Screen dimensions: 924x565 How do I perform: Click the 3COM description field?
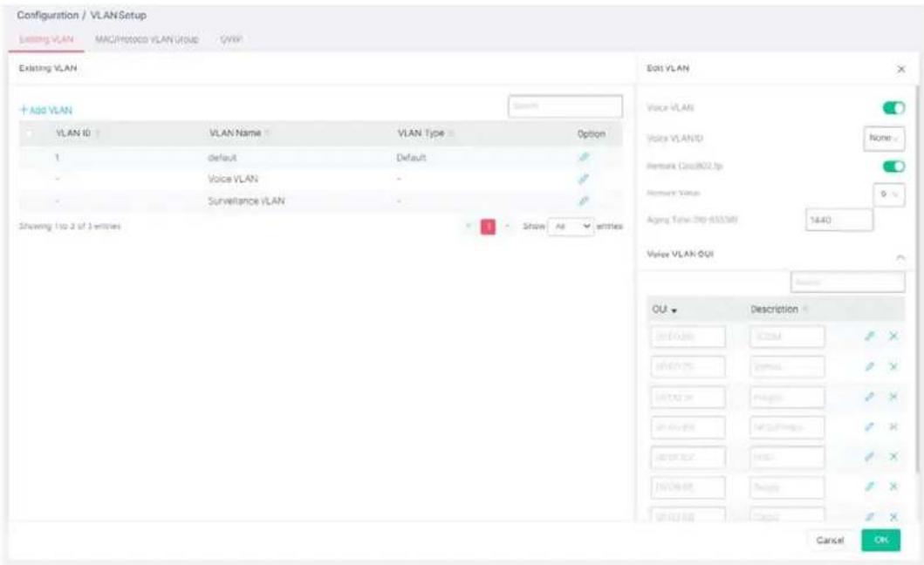coord(787,337)
